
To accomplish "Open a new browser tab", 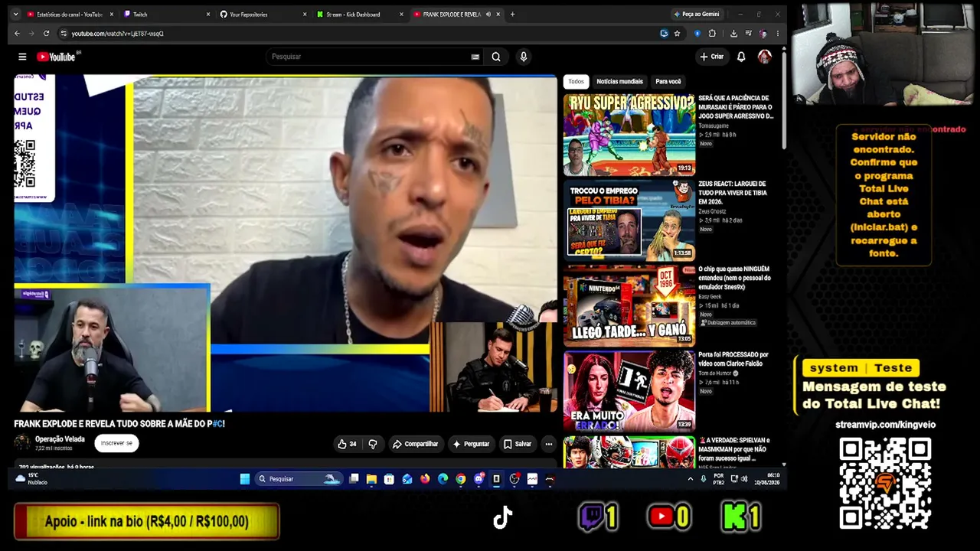I will (512, 15).
